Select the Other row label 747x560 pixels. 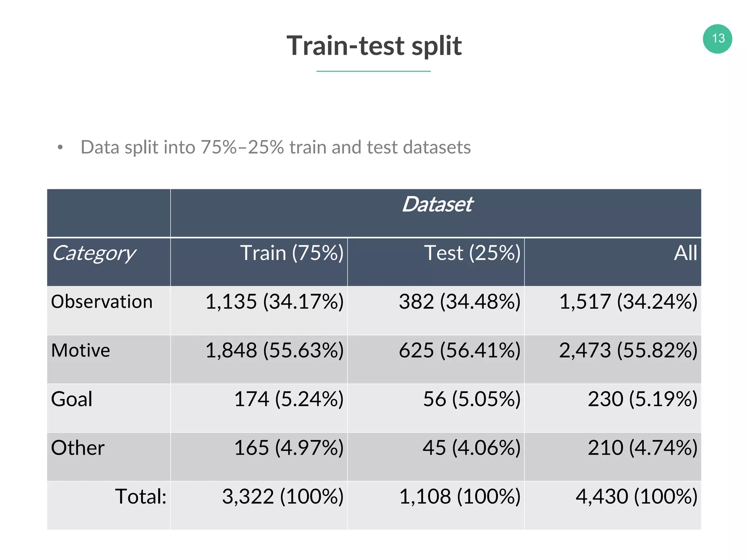78,448
